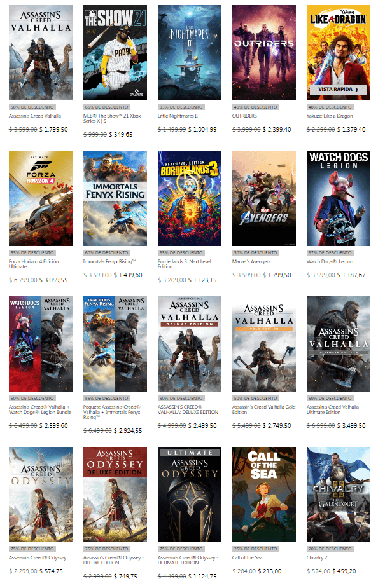This screenshot has height=588, width=392.
Task: Open the Marvel's Avengers cover image
Action: (264, 198)
